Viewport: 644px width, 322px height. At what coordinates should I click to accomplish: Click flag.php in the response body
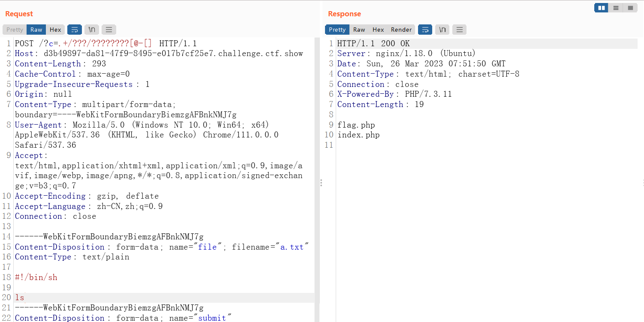[356, 125]
